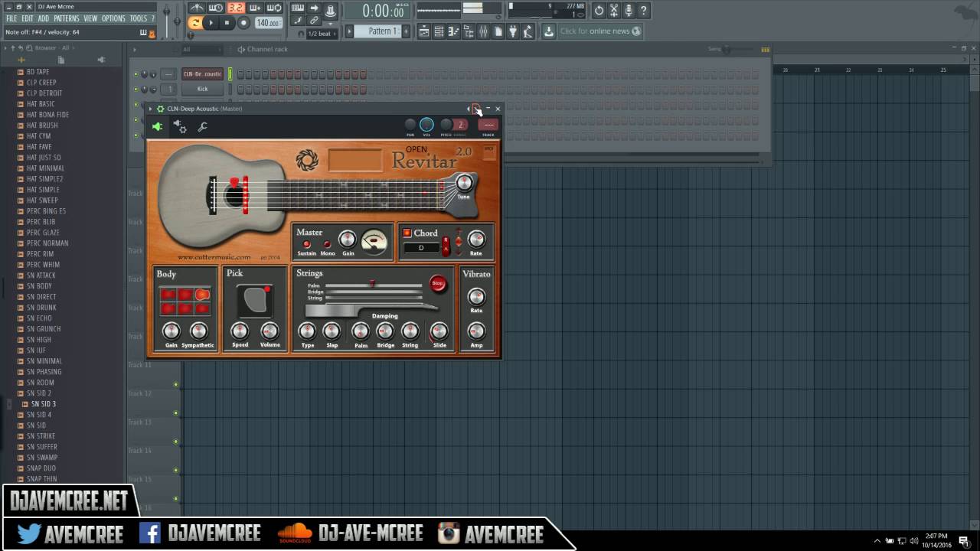The height and width of the screenshot is (551, 980).
Task: Open the ADD menu
Action: coord(44,18)
